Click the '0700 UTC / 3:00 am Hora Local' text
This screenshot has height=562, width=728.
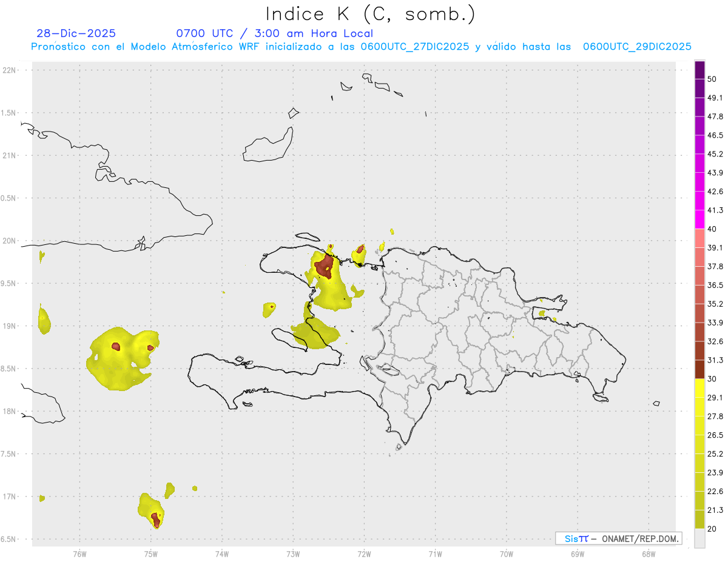pyautogui.click(x=275, y=33)
